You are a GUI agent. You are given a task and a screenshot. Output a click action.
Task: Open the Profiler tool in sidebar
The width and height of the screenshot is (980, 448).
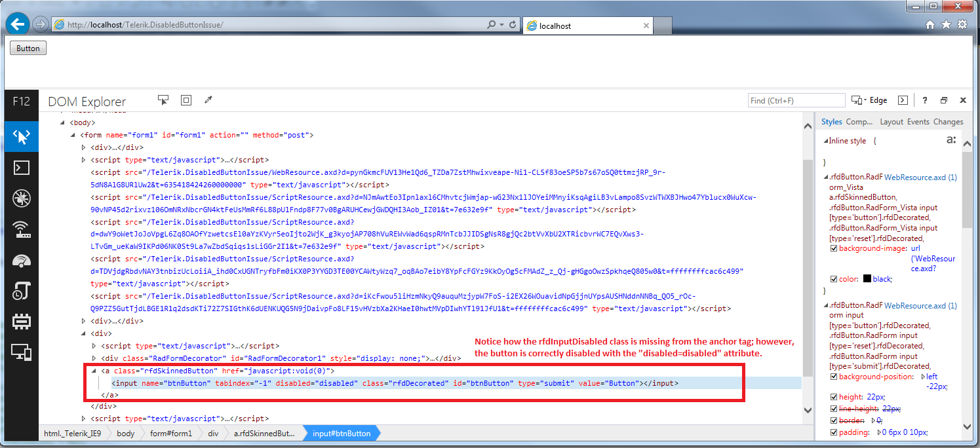[22, 292]
